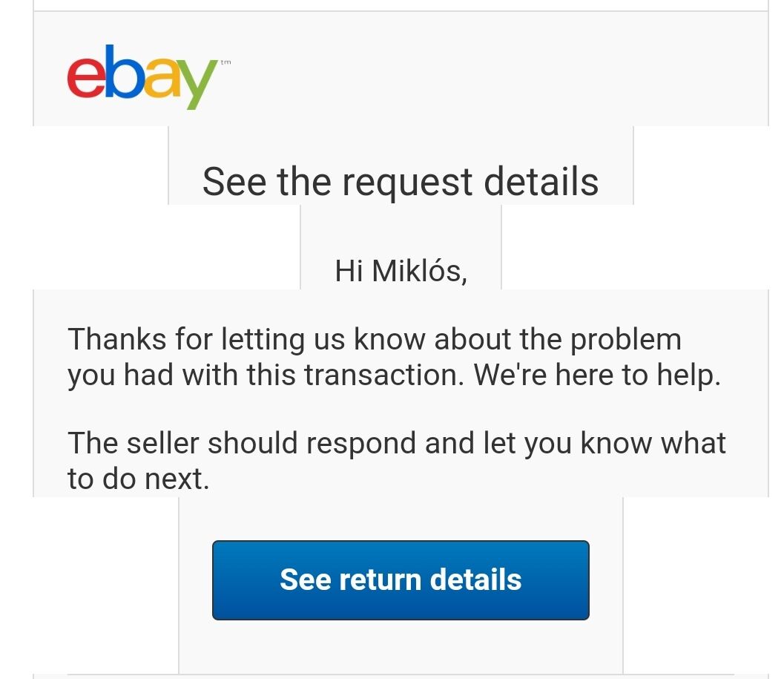Click the word 'details' in the heading
784x679 pixels.
(x=541, y=181)
